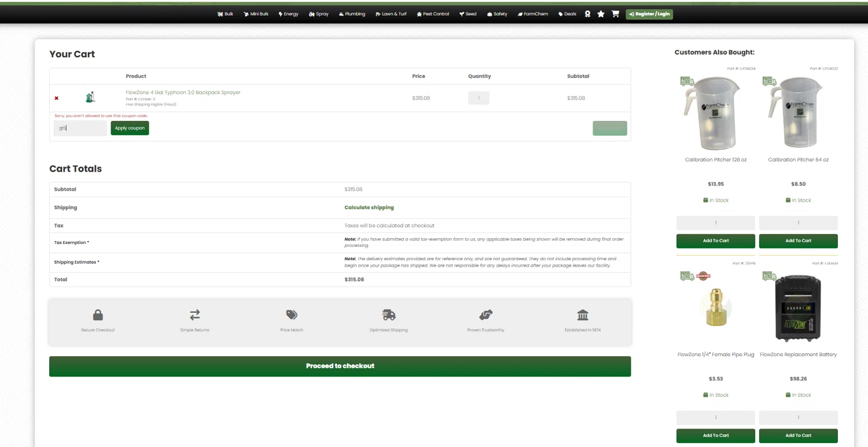
Task: Click Calibration Pitcher 64 oz title
Action: [x=799, y=160]
